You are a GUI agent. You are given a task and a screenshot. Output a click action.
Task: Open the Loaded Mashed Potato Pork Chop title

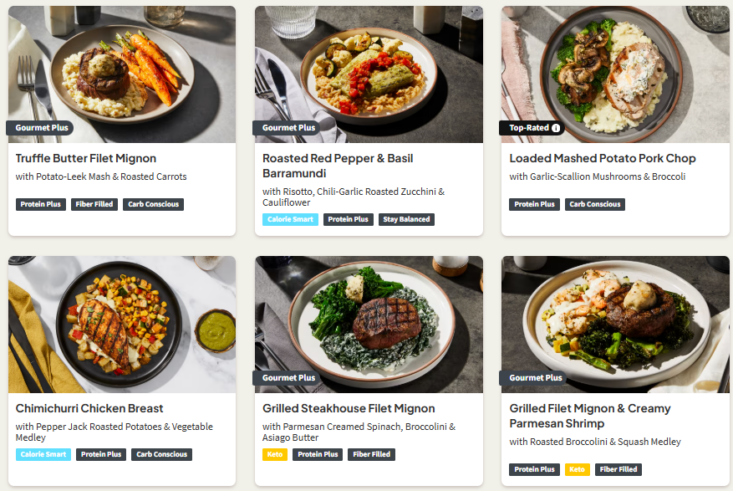click(x=603, y=159)
